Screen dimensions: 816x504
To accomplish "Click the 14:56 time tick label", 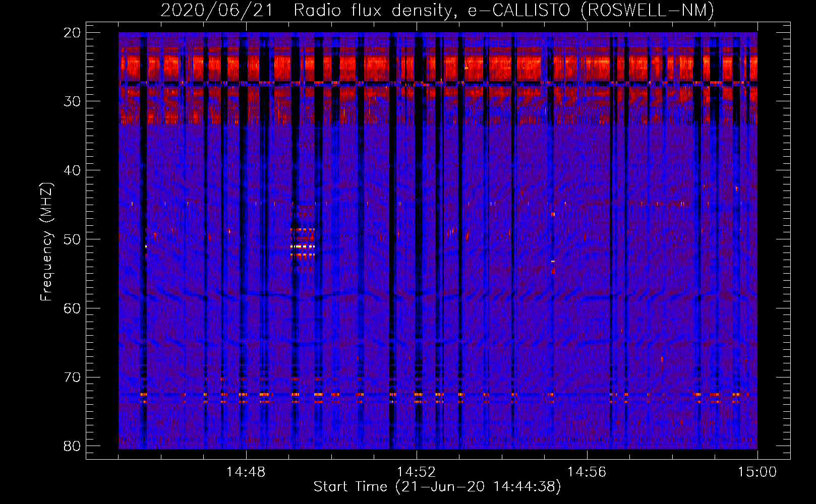I will [587, 472].
